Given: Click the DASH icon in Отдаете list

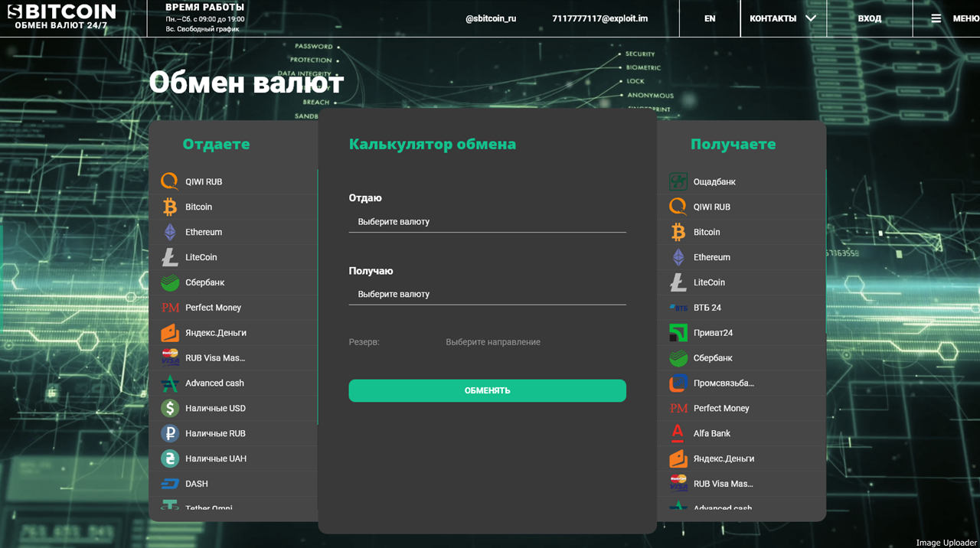Looking at the screenshot, I should click(170, 484).
